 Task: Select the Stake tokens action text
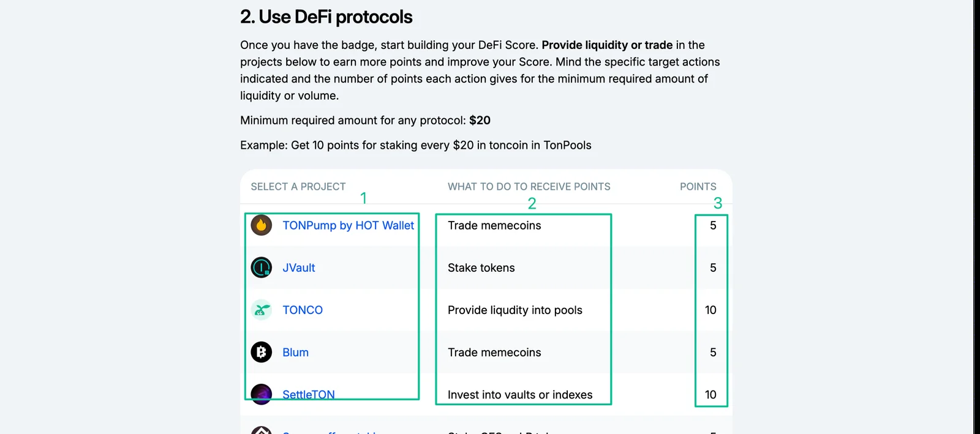click(x=481, y=268)
